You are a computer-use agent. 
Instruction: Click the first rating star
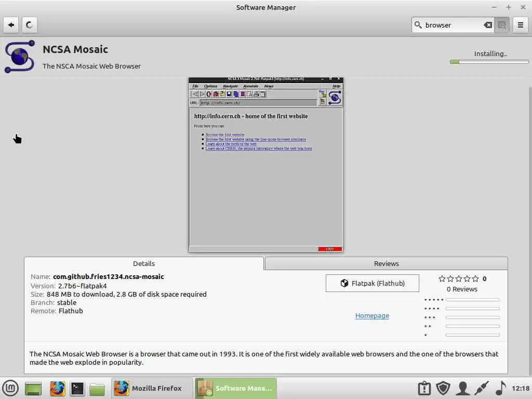point(442,279)
